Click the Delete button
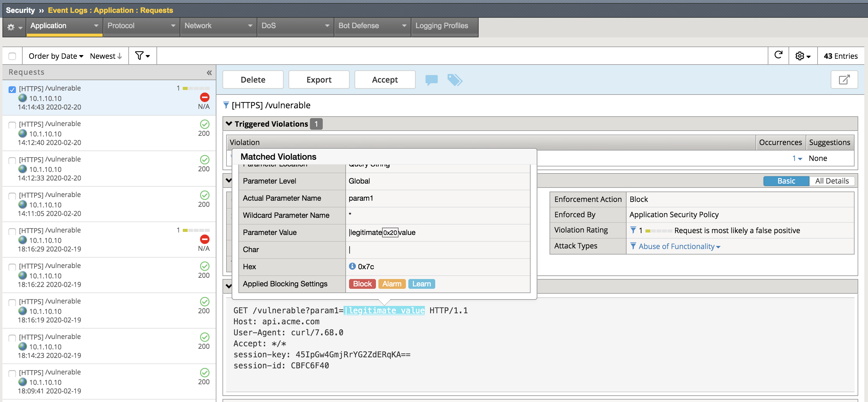Screen dimensions: 868x402 [x=253, y=80]
